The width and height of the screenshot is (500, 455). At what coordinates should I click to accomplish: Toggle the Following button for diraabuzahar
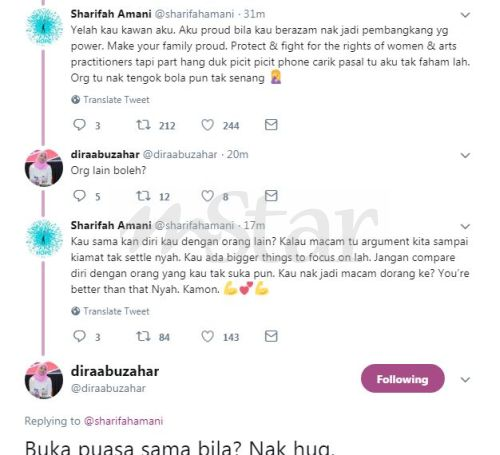pos(403,379)
